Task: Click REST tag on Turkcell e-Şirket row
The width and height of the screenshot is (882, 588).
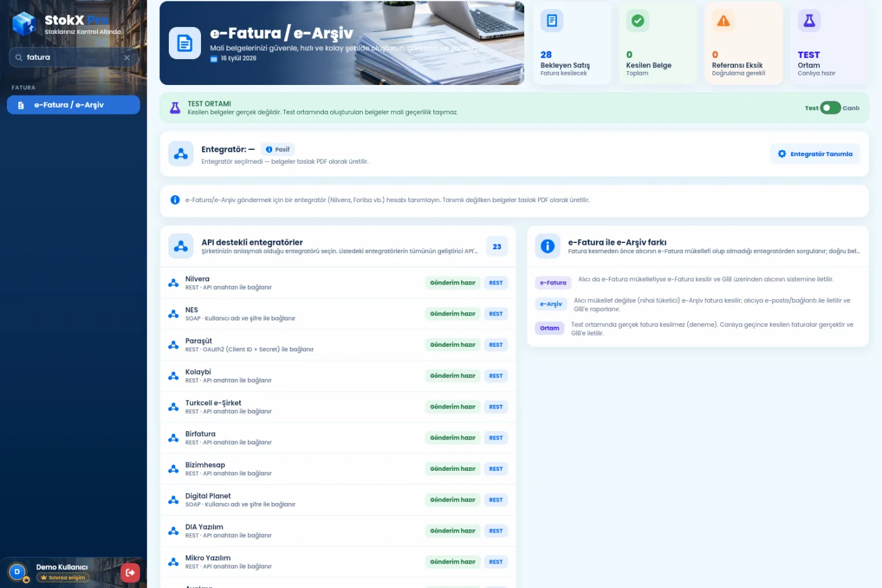Action: point(496,407)
